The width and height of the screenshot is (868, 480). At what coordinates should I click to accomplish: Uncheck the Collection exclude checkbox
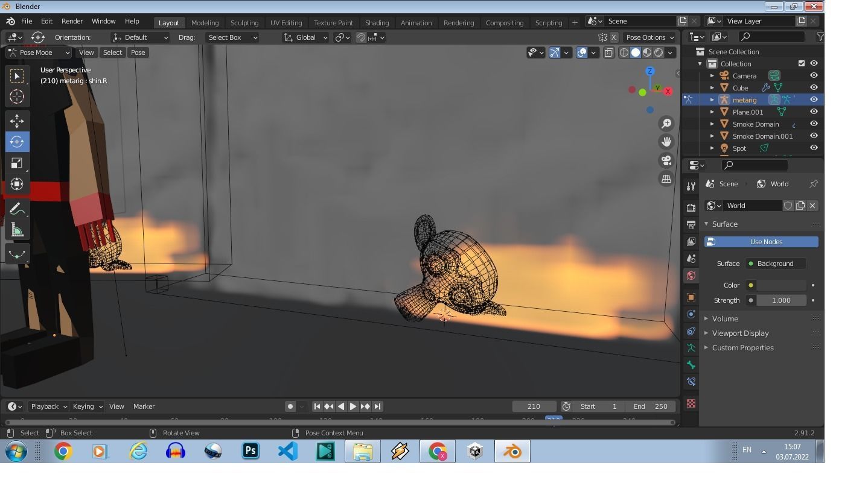tap(802, 63)
